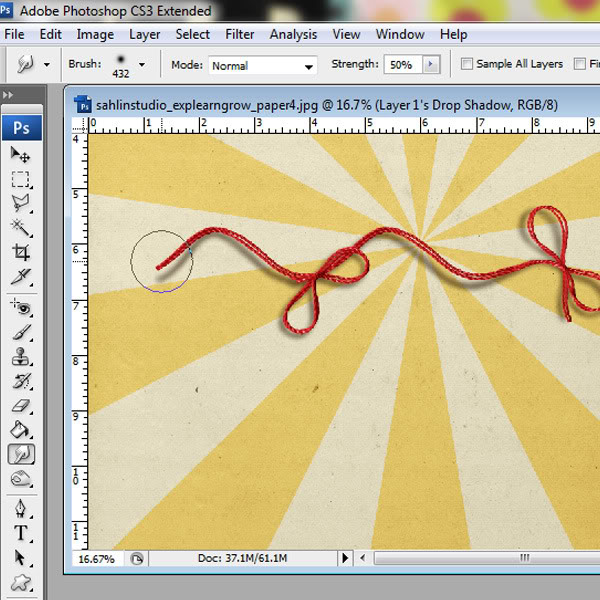The width and height of the screenshot is (600, 600).
Task: Click the Strength value field 50%
Action: click(403, 65)
